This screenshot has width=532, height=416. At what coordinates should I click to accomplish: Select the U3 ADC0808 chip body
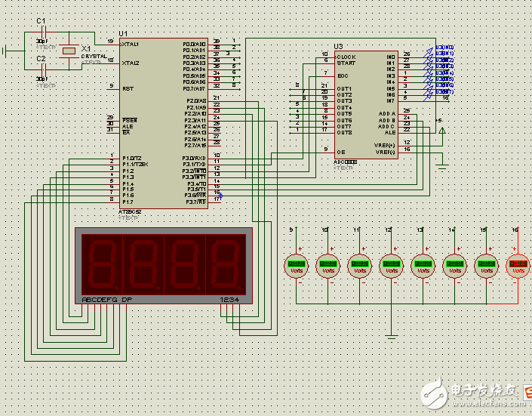(366, 105)
